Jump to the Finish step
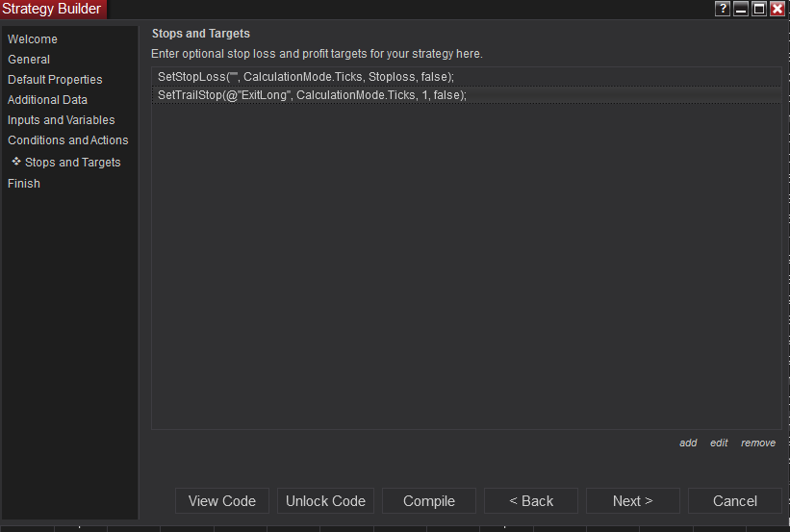 (24, 184)
